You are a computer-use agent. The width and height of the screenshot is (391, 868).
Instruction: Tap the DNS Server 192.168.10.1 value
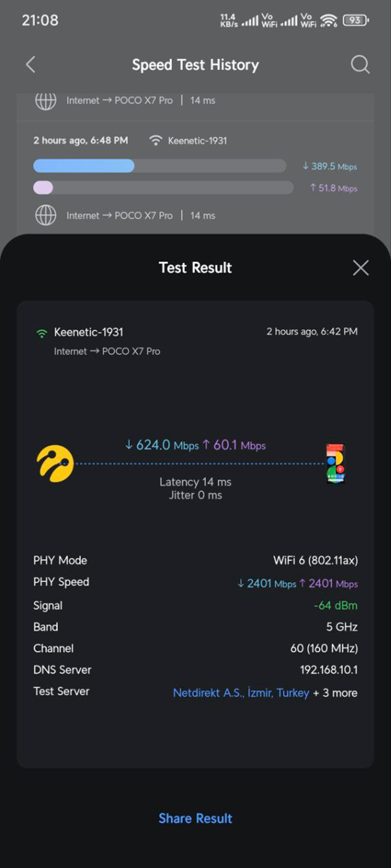point(328,670)
